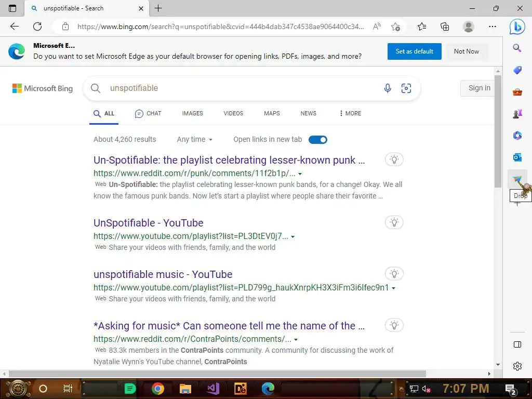Open insights lightbulb for Asking for music result
Screen dimensions: 532x399
pyautogui.click(x=394, y=325)
